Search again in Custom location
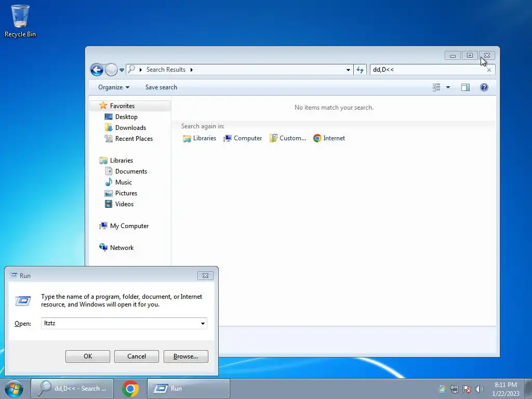The height and width of the screenshot is (399, 532). (288, 138)
